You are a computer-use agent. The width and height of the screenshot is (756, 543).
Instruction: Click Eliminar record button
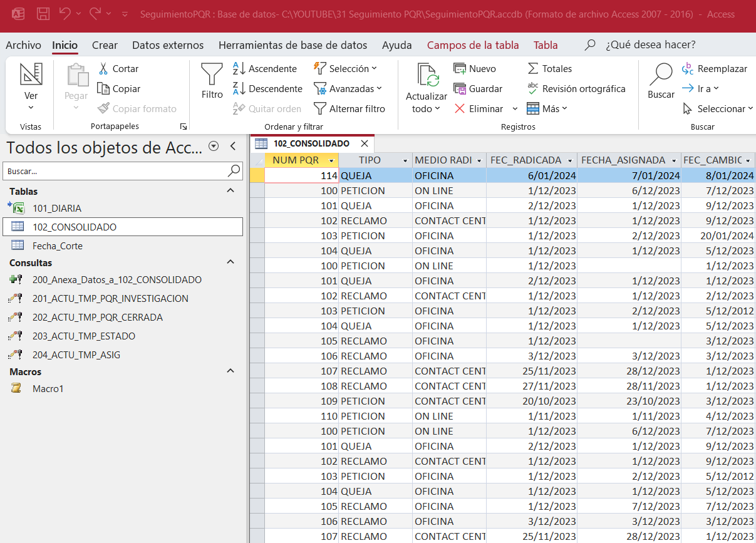point(479,109)
